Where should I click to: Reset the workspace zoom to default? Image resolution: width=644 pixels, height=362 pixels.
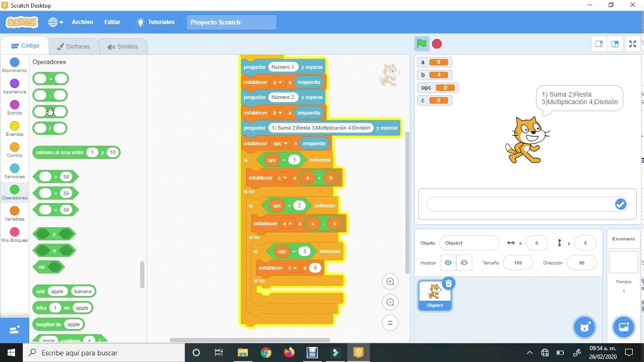coord(390,323)
